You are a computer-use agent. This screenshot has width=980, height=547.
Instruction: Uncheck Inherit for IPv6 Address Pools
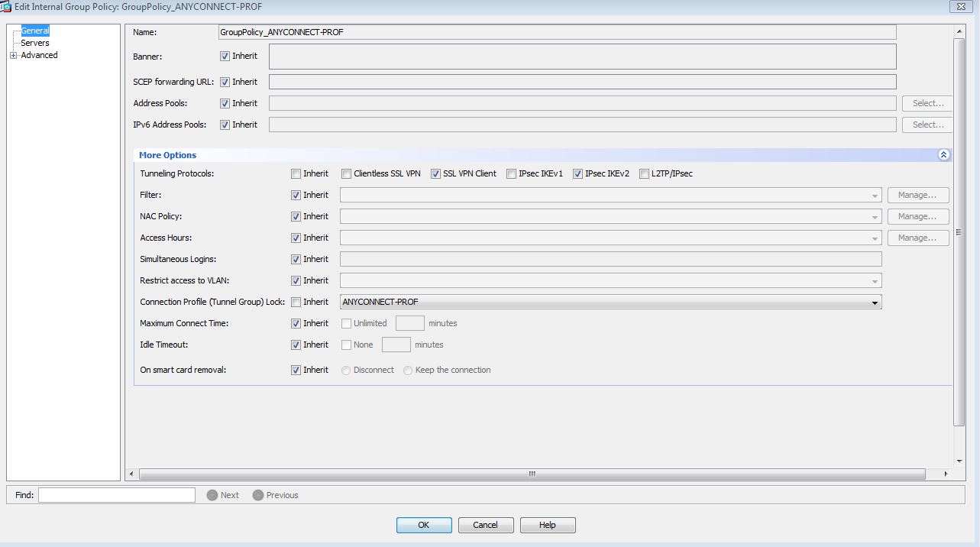225,125
